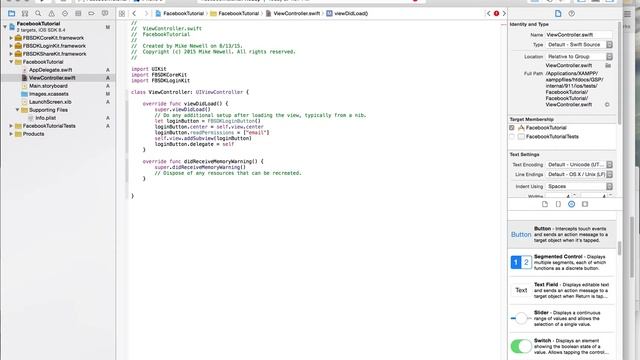Open the Location dropdown

(579, 56)
